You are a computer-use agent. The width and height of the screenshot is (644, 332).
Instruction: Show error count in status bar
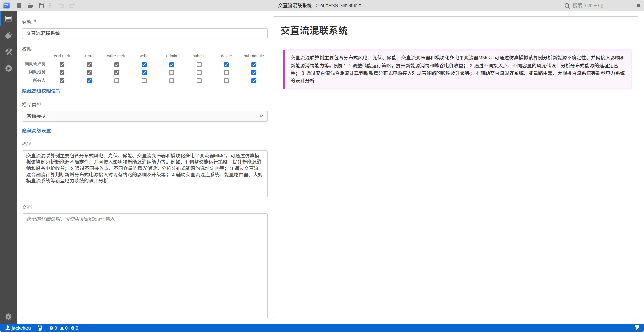coord(53,328)
